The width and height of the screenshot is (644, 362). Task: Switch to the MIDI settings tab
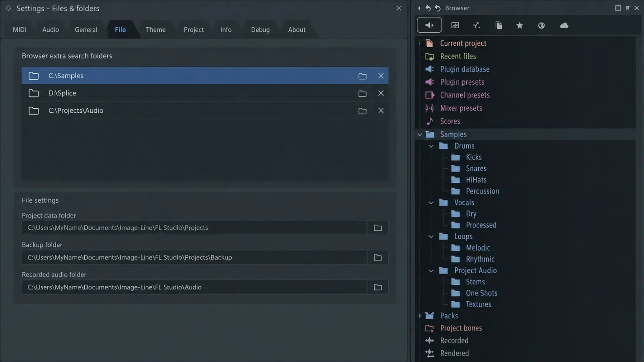point(20,30)
